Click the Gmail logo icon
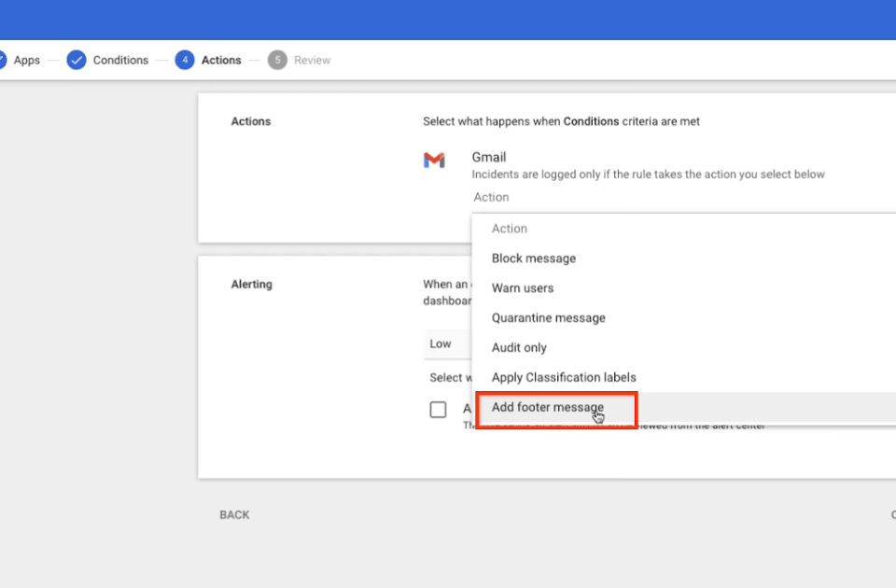 [434, 161]
